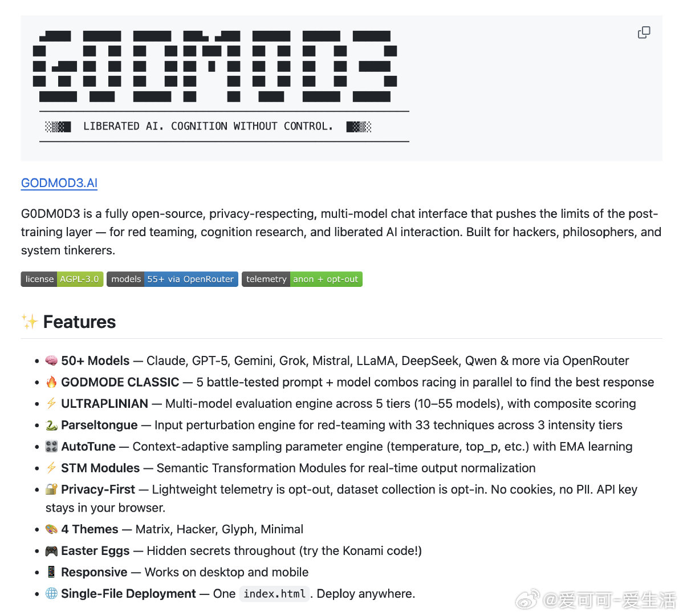Screen dimensions: 683x616
Task: Click the text 'Deploy anywhere.'
Action: (366, 593)
